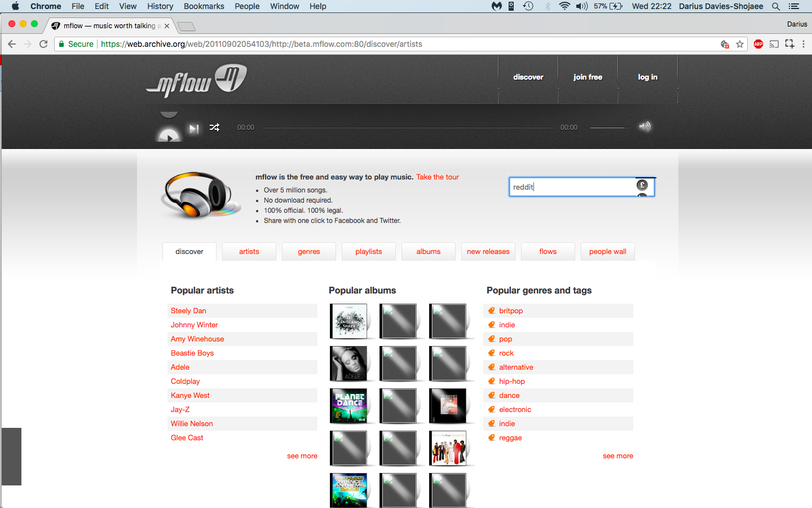
Task: Open the Let England Shake album cover
Action: pos(349,321)
